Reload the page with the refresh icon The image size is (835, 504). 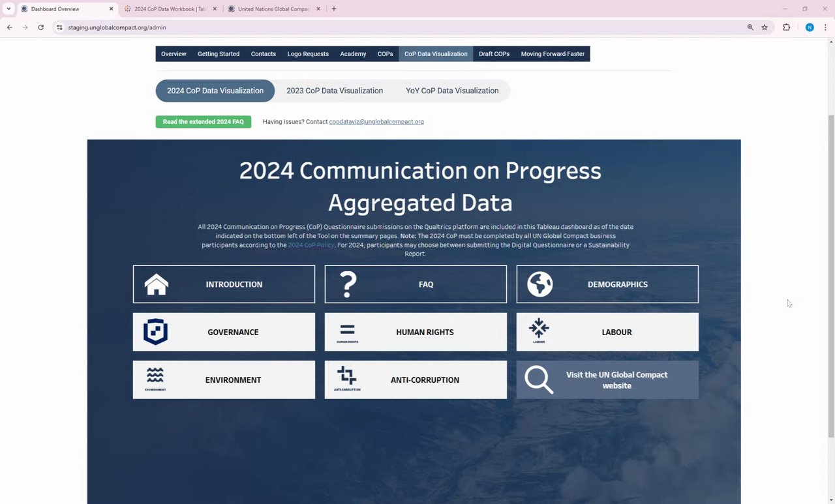[40, 27]
